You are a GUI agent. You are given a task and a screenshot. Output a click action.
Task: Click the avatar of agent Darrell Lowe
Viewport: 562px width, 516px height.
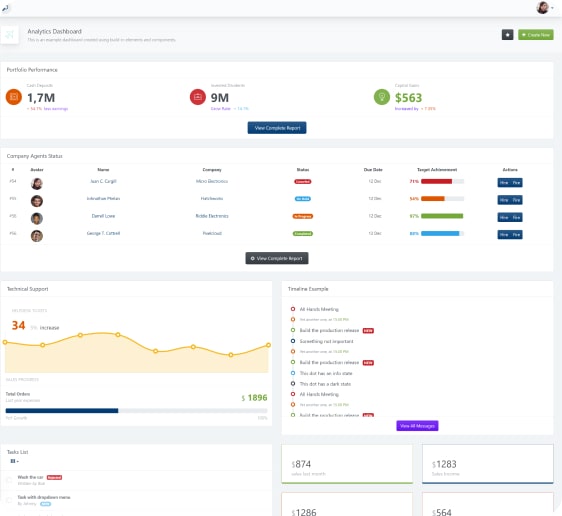(x=37, y=219)
